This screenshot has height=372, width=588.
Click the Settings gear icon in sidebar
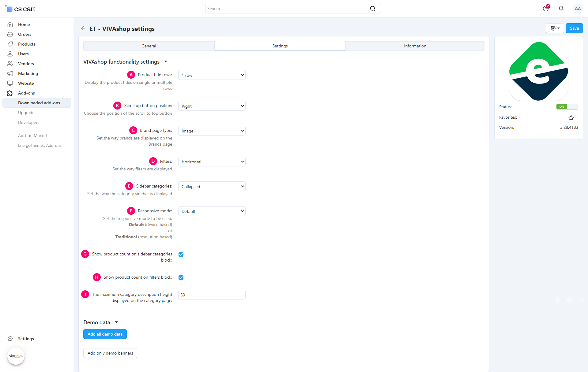(x=10, y=339)
